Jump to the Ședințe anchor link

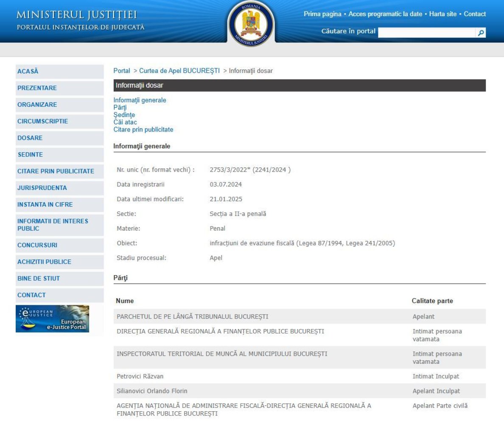[124, 115]
